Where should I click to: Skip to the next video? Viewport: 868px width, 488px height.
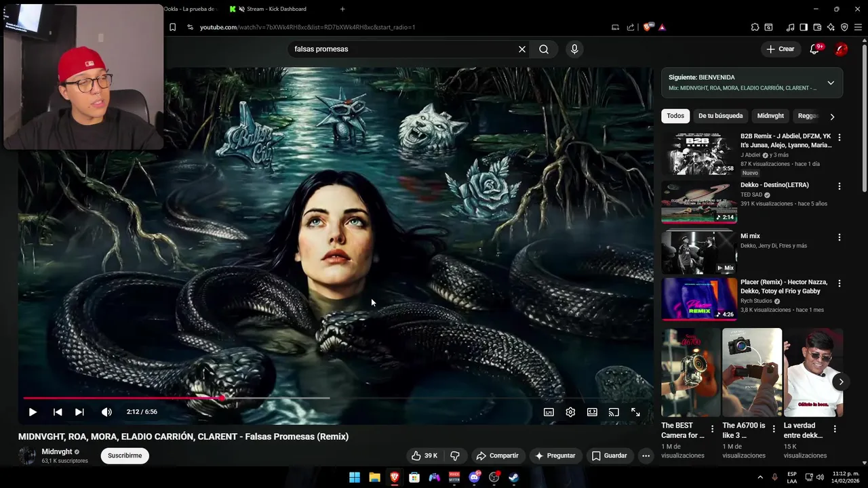pos(79,412)
